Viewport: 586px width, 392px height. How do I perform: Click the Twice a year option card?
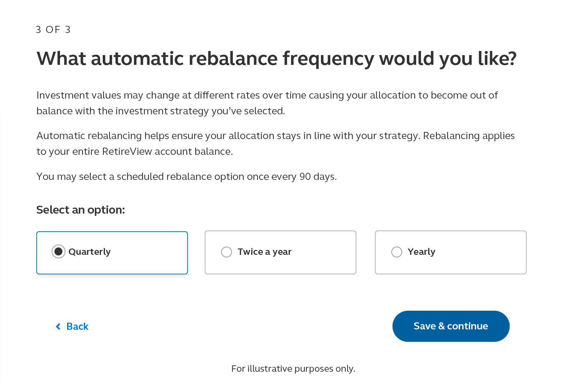(280, 252)
